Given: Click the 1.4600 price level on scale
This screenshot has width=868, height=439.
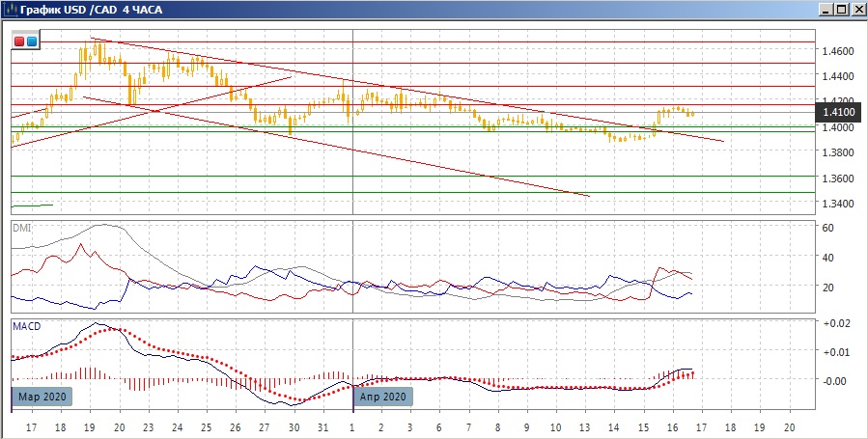Looking at the screenshot, I should 836,50.
